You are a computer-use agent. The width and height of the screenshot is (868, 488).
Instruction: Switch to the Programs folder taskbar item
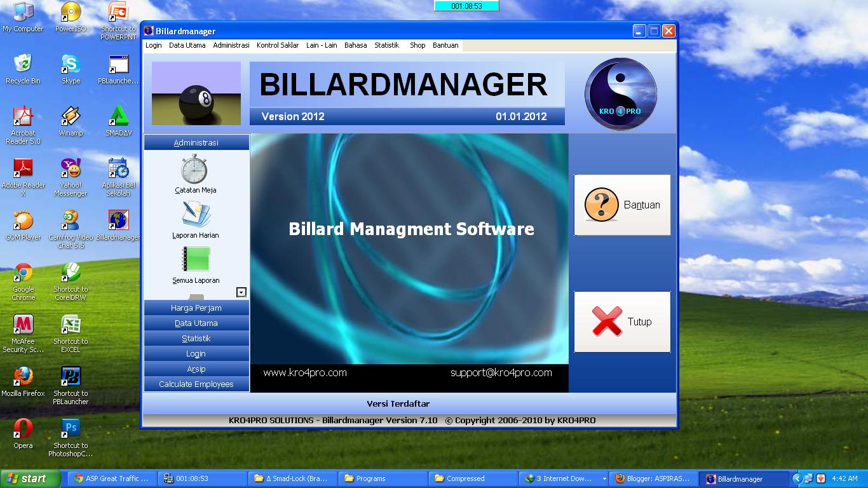383,478
